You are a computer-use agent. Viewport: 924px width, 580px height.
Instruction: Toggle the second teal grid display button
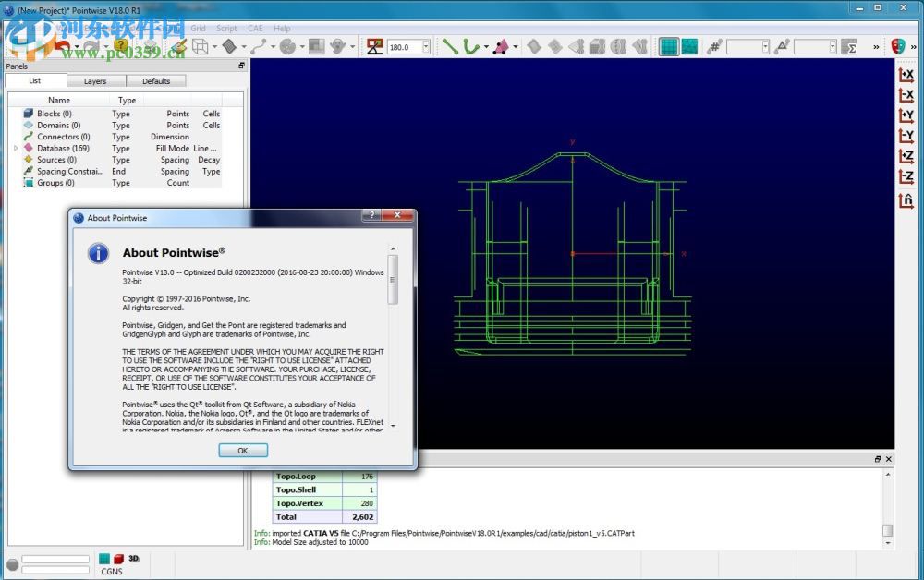click(689, 46)
